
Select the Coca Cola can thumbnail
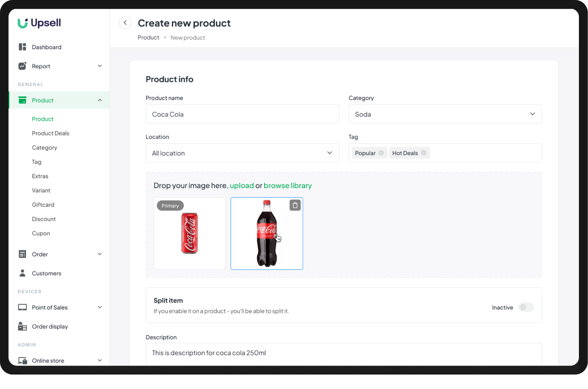(190, 233)
